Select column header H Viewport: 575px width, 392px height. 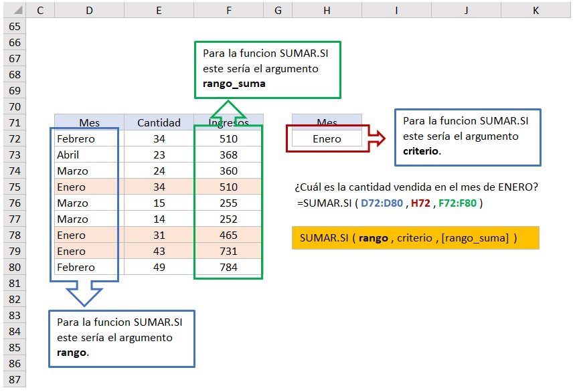(327, 11)
